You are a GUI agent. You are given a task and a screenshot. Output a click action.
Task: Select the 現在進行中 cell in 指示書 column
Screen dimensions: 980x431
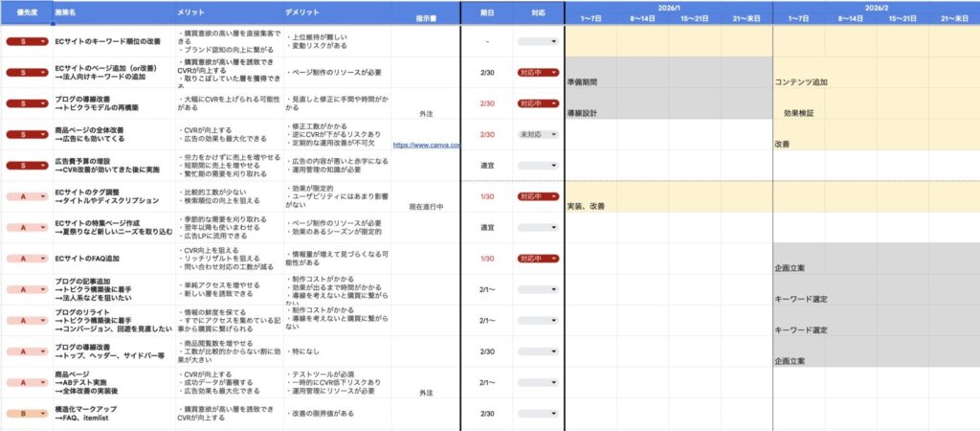[426, 206]
